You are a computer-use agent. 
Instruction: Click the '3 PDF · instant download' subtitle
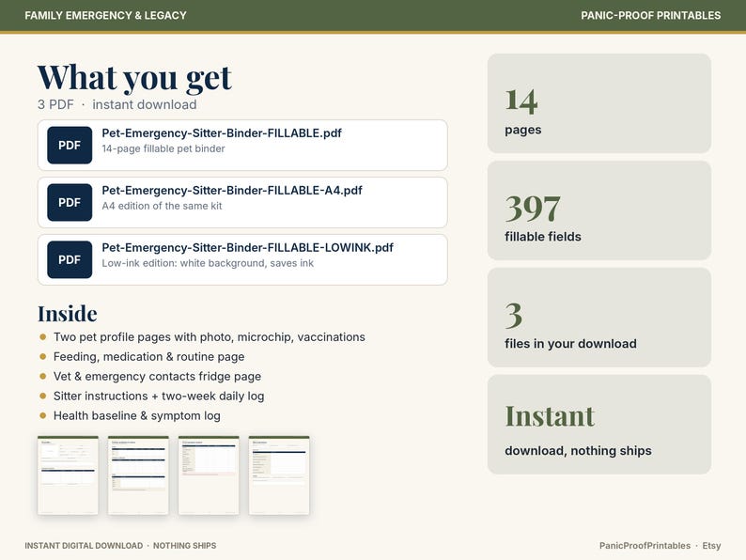(117, 104)
